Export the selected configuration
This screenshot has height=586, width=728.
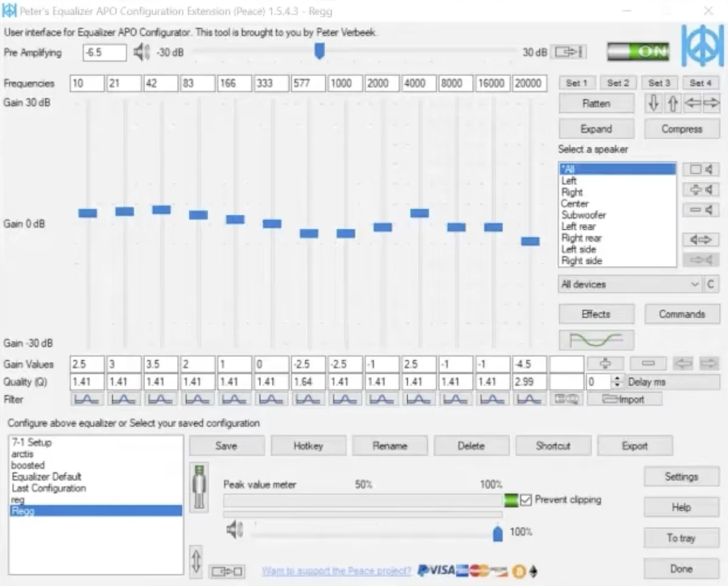635,446
